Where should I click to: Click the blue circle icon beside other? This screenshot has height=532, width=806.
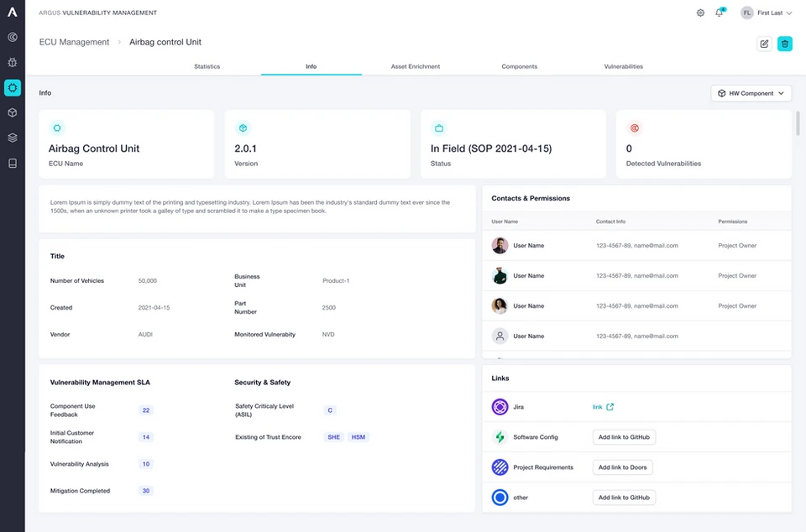click(x=500, y=498)
